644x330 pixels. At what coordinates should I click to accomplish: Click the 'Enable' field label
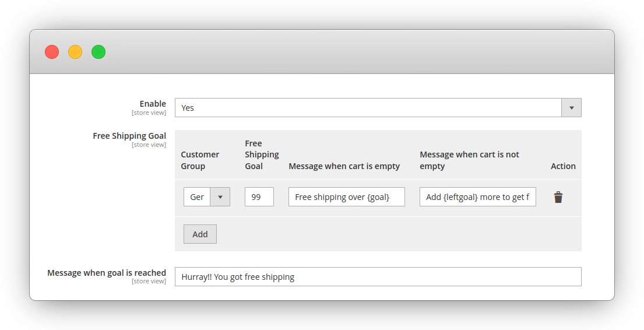pyautogui.click(x=153, y=104)
